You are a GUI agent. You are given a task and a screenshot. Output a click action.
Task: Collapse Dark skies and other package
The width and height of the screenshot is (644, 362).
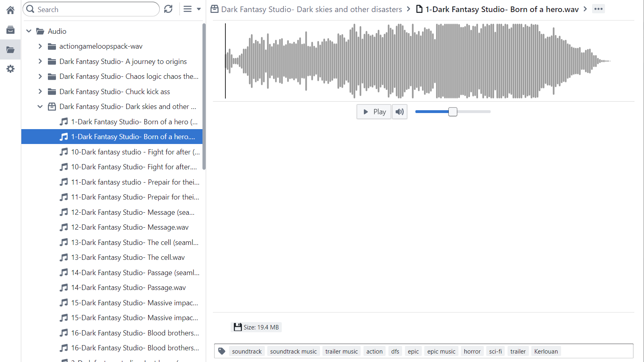coord(40,107)
